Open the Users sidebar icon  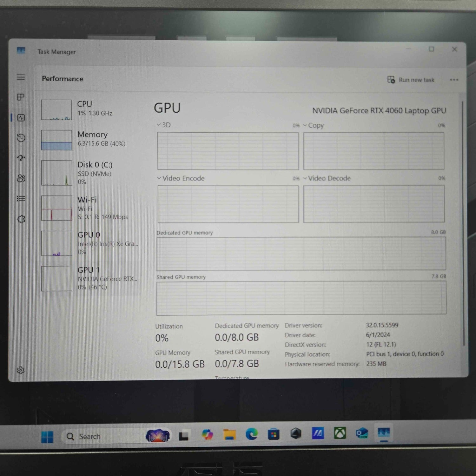21,179
